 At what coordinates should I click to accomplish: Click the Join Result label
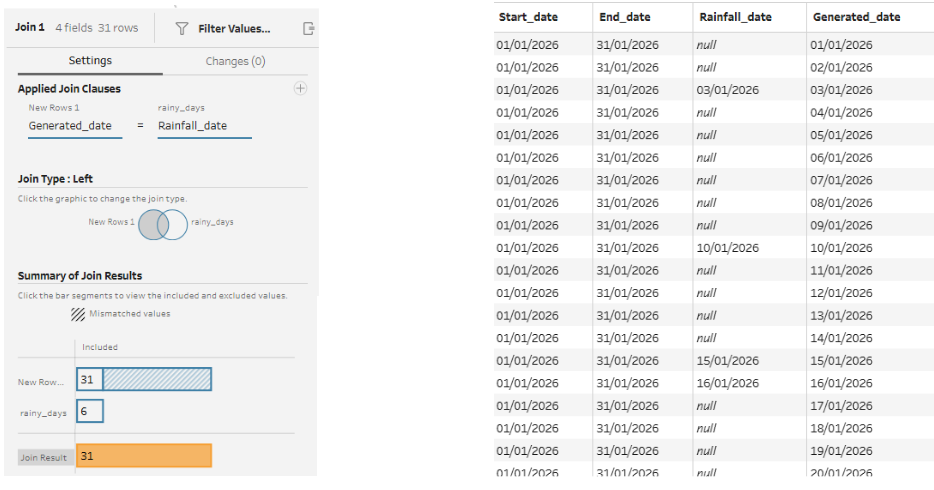(45, 457)
